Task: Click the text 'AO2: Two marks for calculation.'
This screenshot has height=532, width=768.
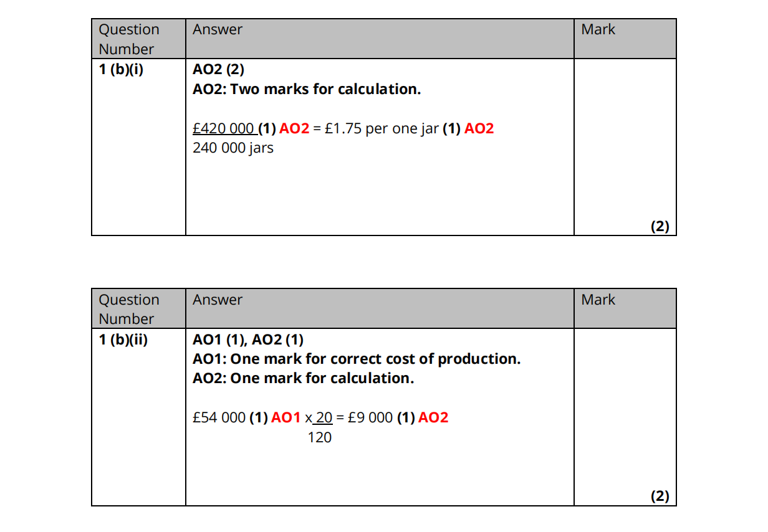Action: click(x=307, y=89)
